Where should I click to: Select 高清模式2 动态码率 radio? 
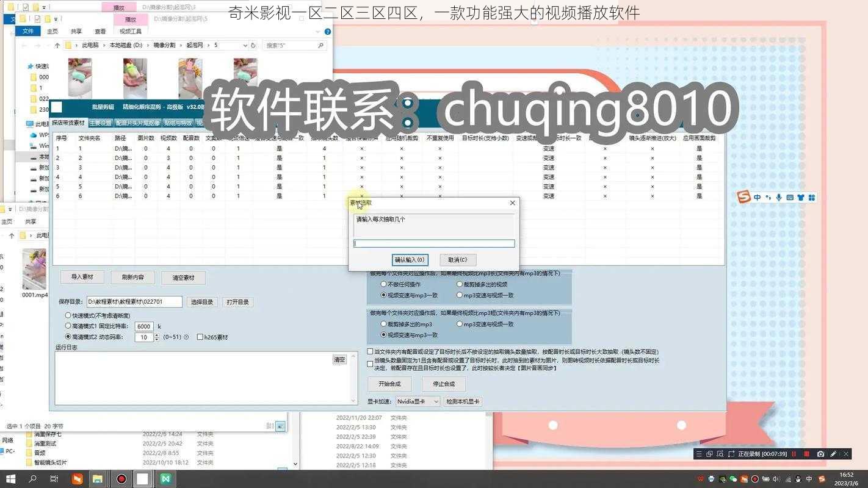(x=68, y=337)
